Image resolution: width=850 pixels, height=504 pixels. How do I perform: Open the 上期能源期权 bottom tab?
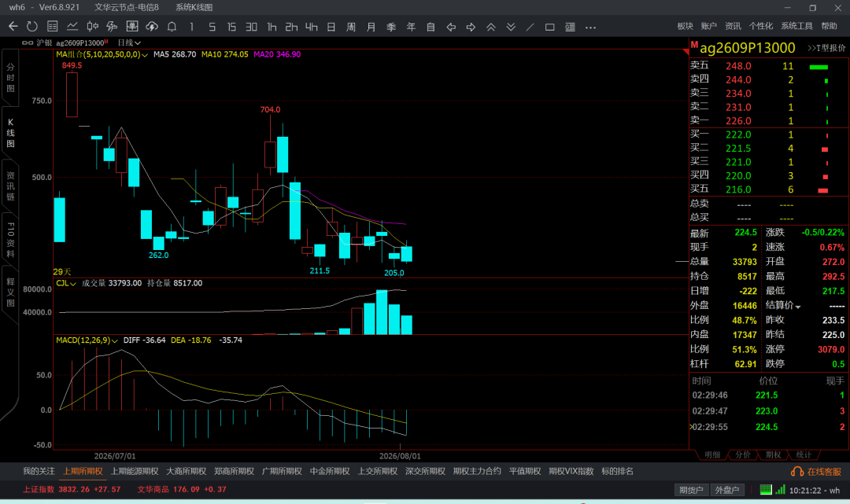click(x=135, y=471)
